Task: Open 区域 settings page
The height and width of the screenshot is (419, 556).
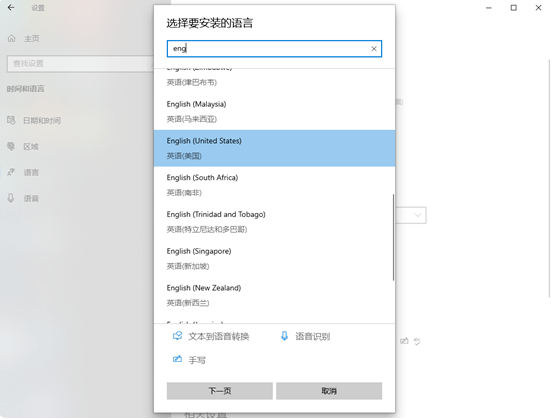Action: (x=31, y=146)
